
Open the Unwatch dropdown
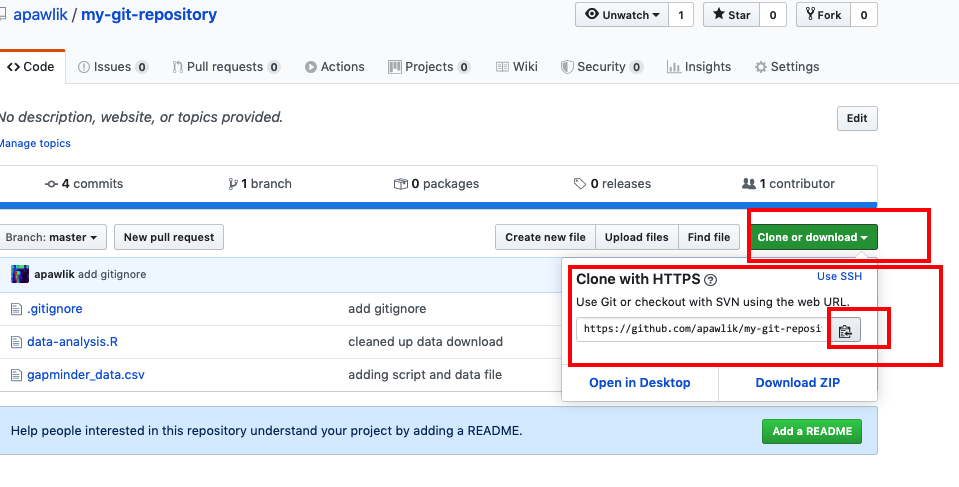coord(622,15)
